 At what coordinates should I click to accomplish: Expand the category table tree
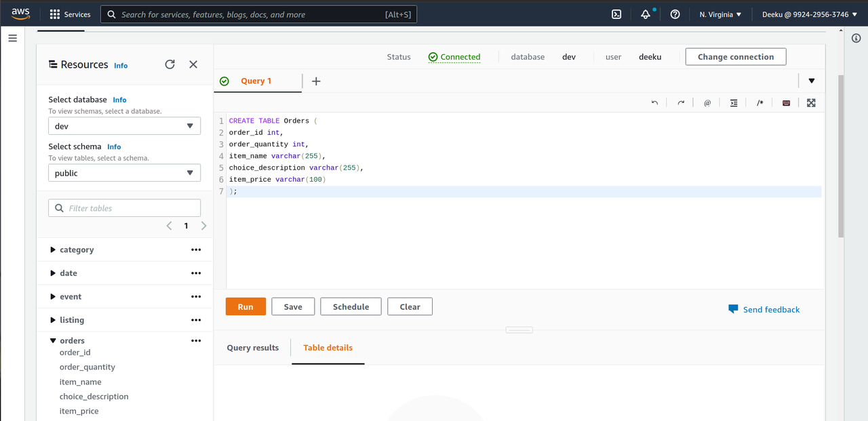pos(53,249)
